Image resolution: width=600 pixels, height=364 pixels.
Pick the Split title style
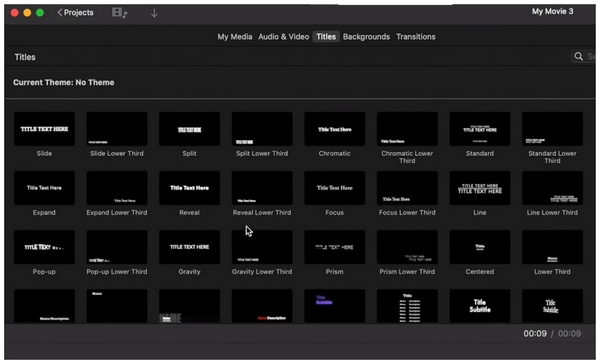(189, 129)
